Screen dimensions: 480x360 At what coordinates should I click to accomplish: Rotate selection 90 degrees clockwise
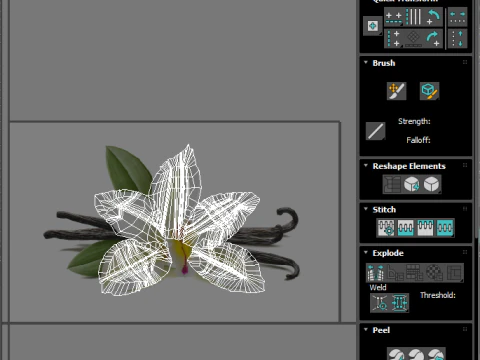[x=433, y=39]
